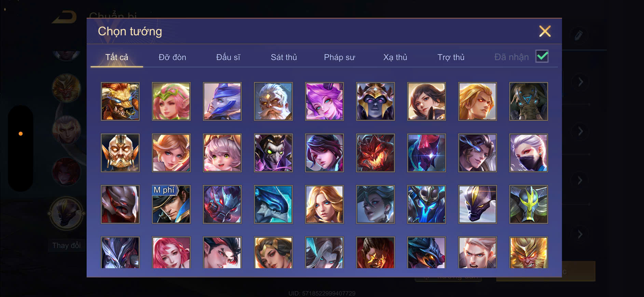Show the 'Sát thủ' hero category

tap(284, 57)
